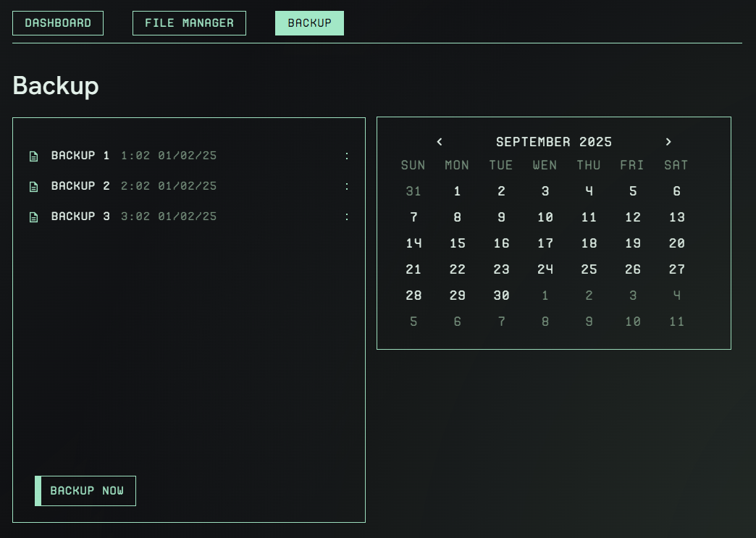Pick September 15 on the calendar

[458, 243]
